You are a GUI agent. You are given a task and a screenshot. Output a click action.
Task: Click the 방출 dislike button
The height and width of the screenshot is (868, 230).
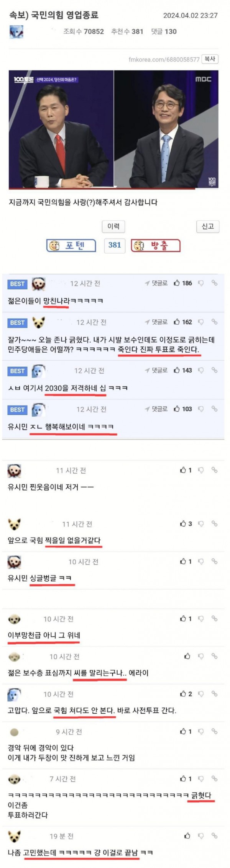156,245
